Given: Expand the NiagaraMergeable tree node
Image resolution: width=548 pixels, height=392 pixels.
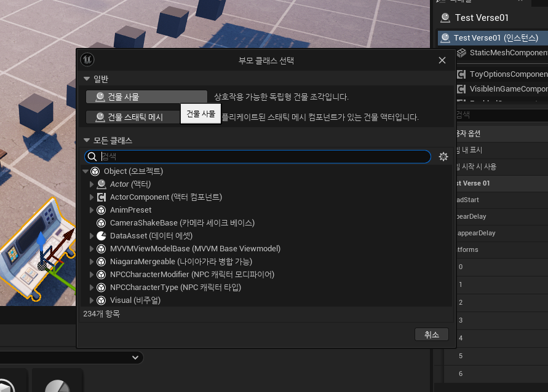Looking at the screenshot, I should [92, 262].
